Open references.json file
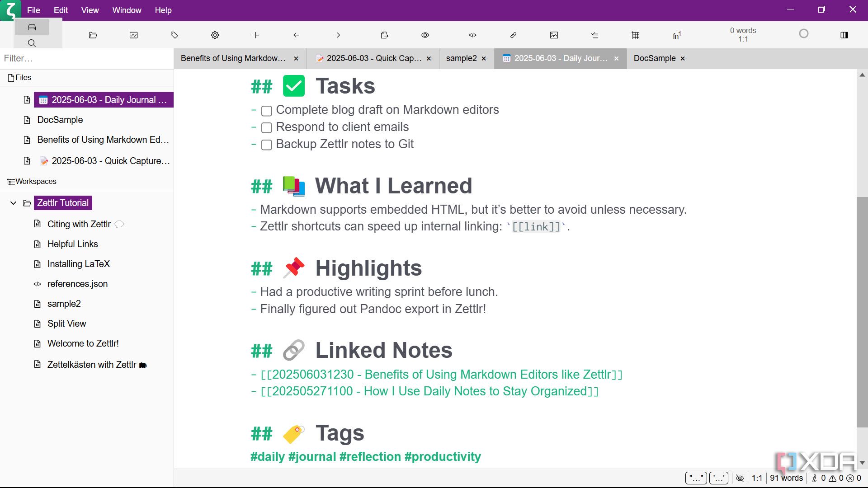 point(77,284)
